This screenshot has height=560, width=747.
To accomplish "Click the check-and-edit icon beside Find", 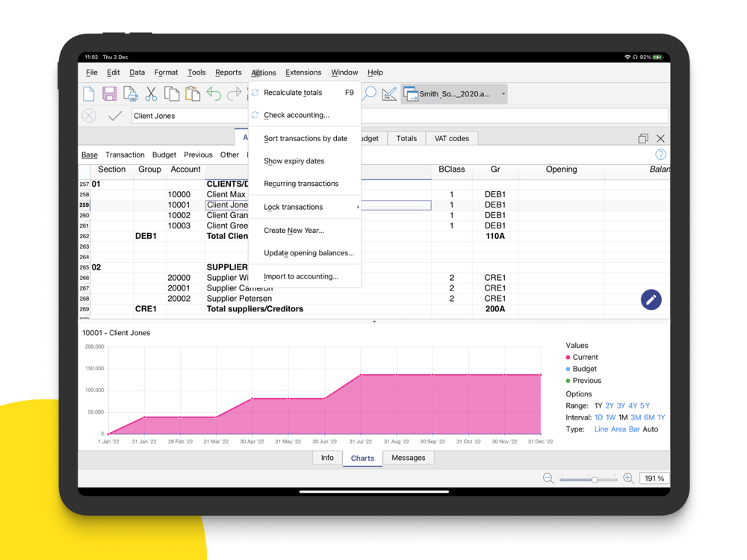I will coord(389,94).
